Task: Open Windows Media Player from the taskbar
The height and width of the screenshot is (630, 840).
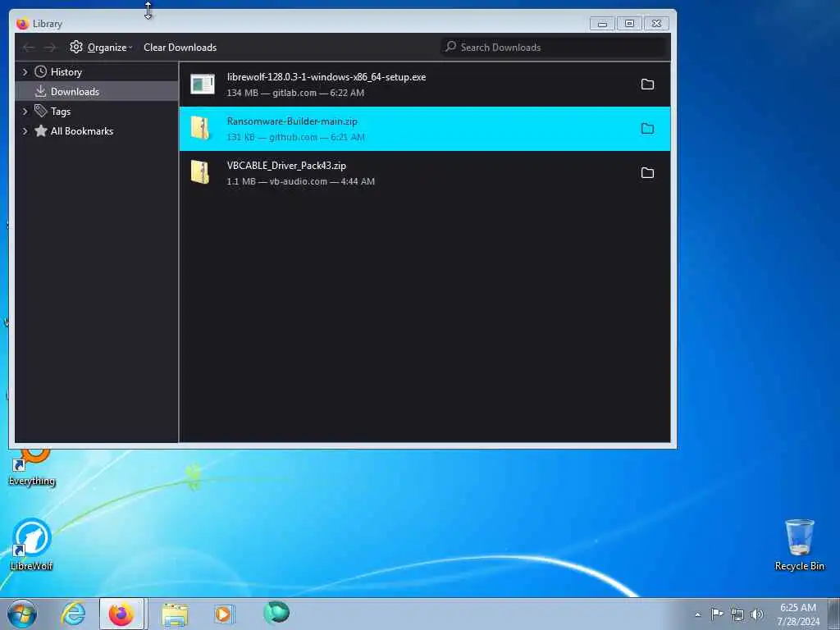Action: click(x=223, y=614)
